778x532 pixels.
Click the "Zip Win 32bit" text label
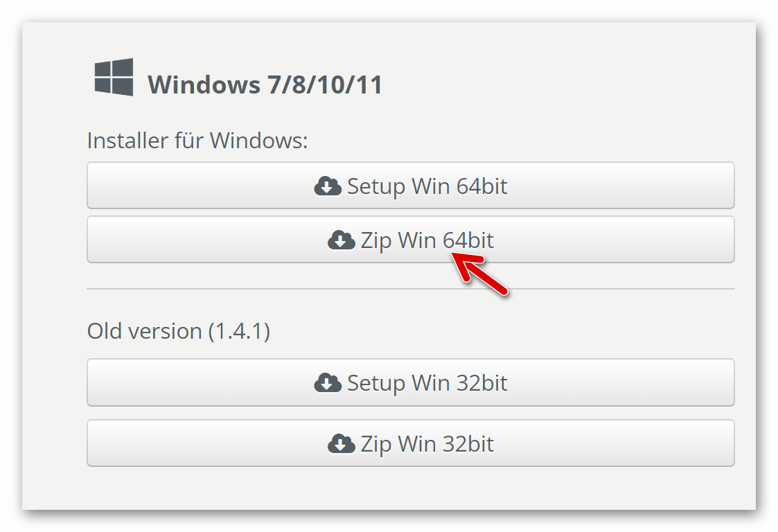427,443
